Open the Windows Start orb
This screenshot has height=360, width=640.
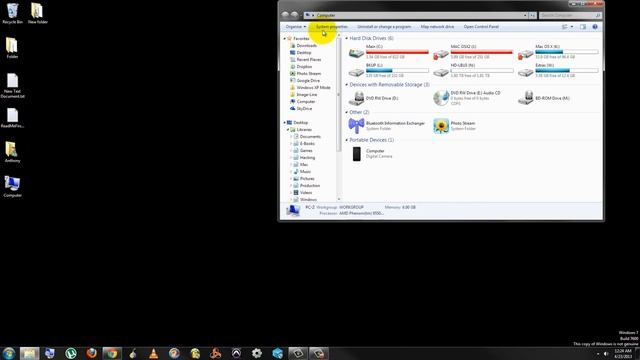point(9,353)
